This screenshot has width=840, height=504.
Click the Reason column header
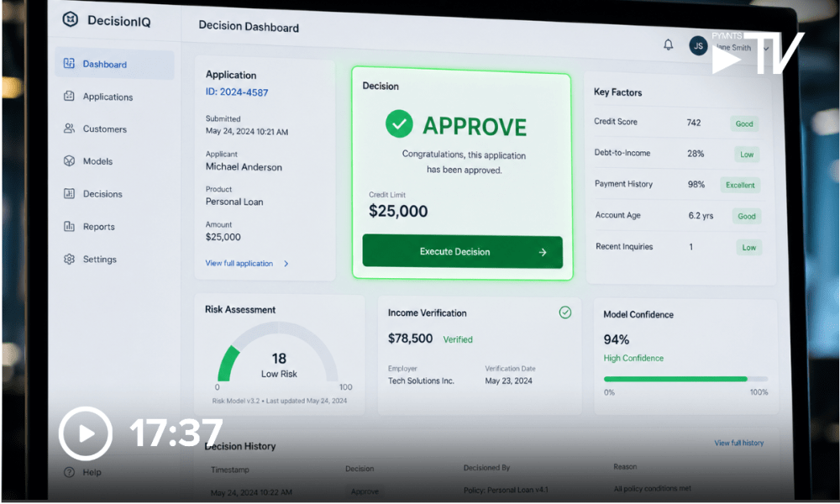pyautogui.click(x=625, y=466)
